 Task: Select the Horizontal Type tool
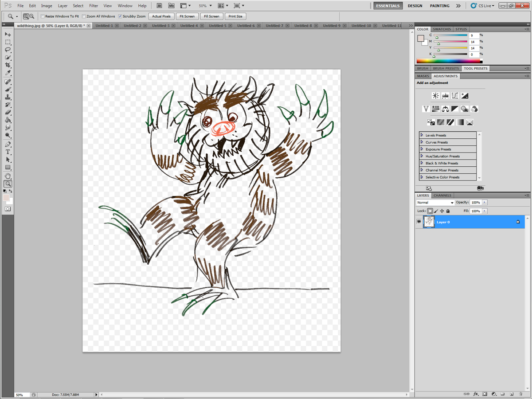point(8,152)
